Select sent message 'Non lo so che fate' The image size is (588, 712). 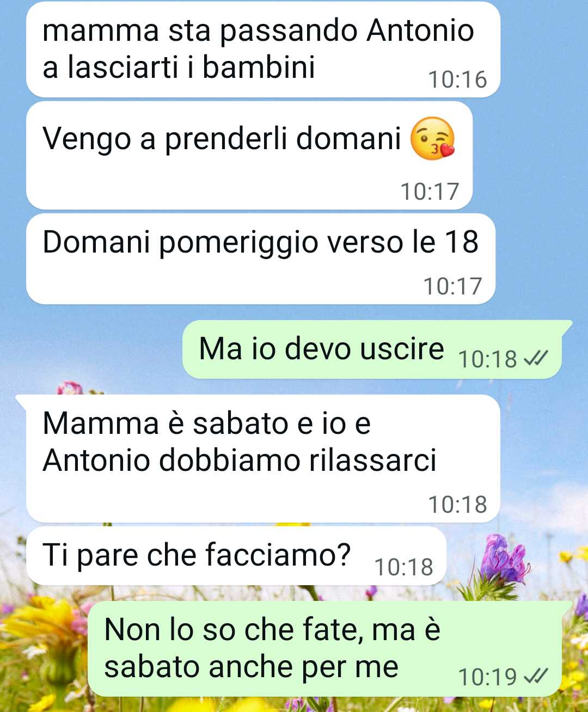[x=325, y=649]
